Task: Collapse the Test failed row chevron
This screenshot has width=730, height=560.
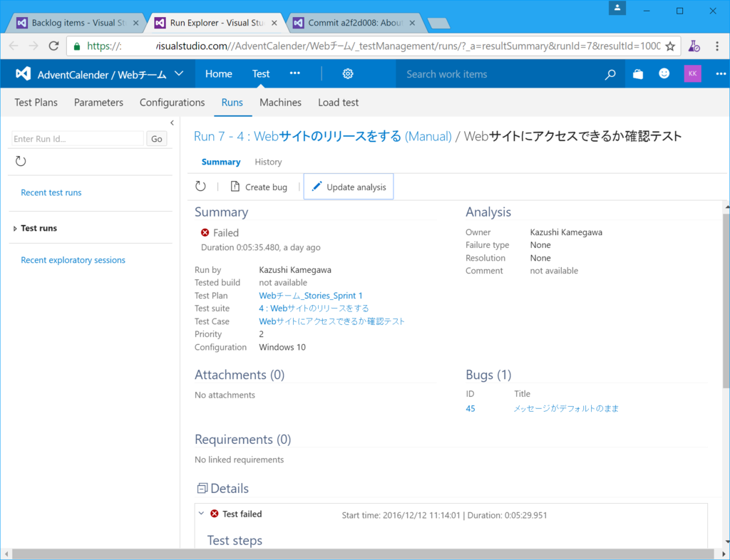Action: click(201, 514)
